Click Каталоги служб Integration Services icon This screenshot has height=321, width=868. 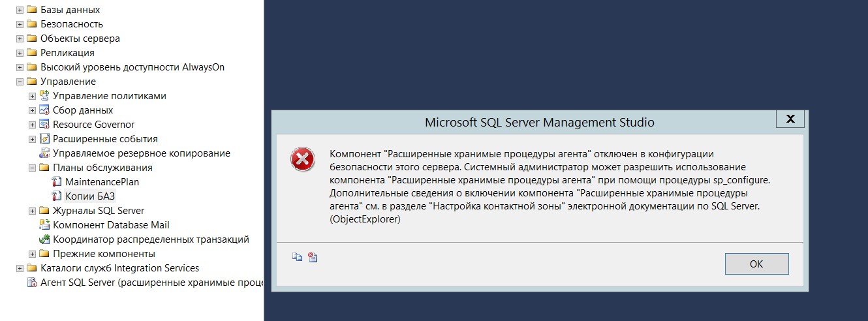pyautogui.click(x=31, y=268)
